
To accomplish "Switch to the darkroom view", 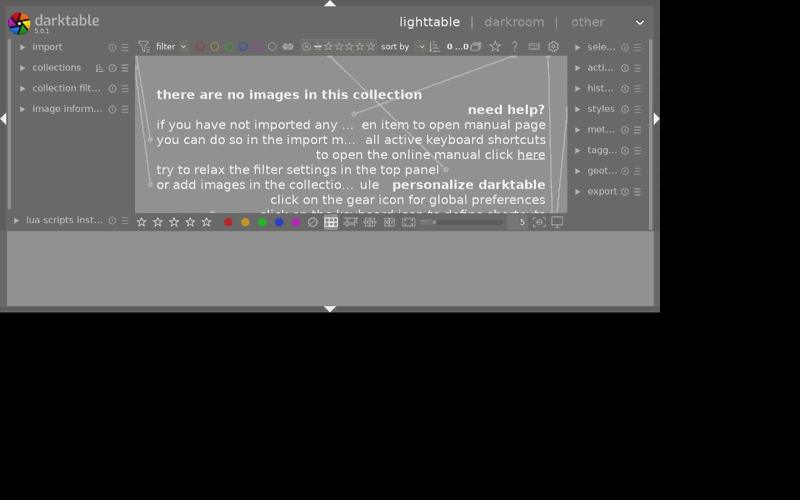I will (514, 22).
